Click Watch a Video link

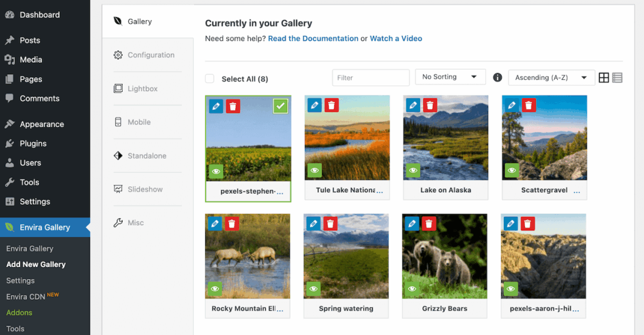[396, 38]
